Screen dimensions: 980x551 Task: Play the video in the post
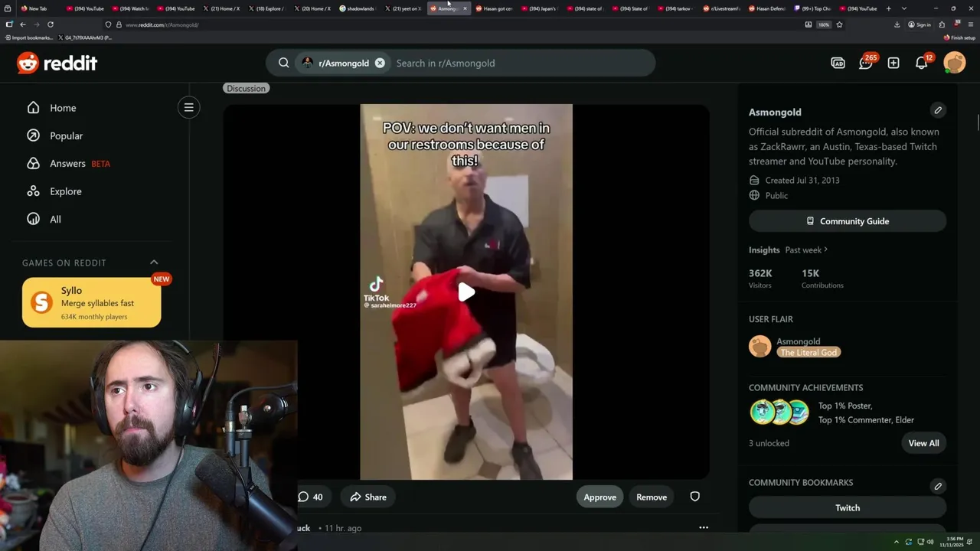coord(466,292)
